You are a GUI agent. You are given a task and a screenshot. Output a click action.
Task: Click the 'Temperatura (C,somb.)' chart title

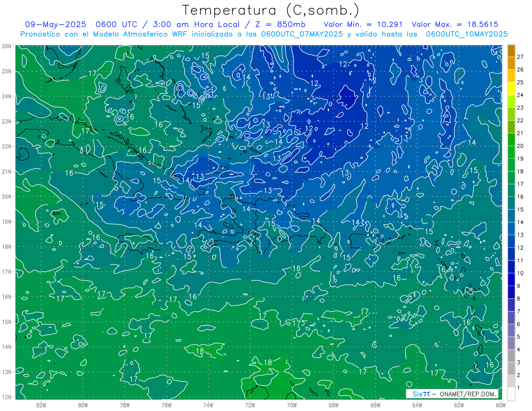point(270,11)
